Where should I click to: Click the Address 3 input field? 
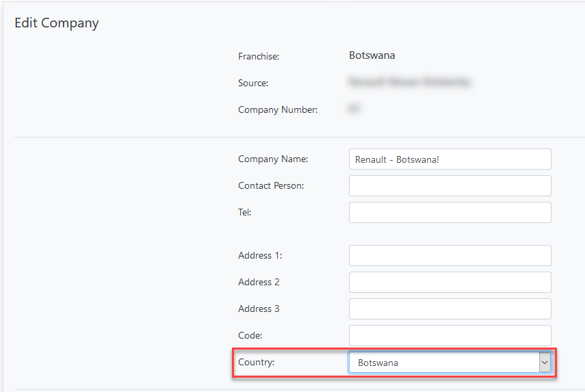[450, 309]
